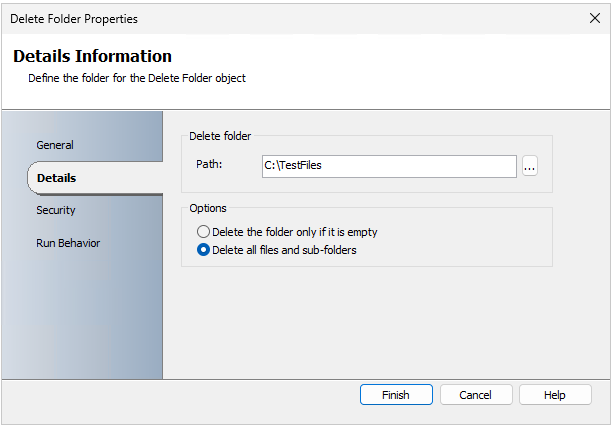This screenshot has width=613, height=427.
Task: Click the 'Details Information' heading
Action: click(x=92, y=57)
